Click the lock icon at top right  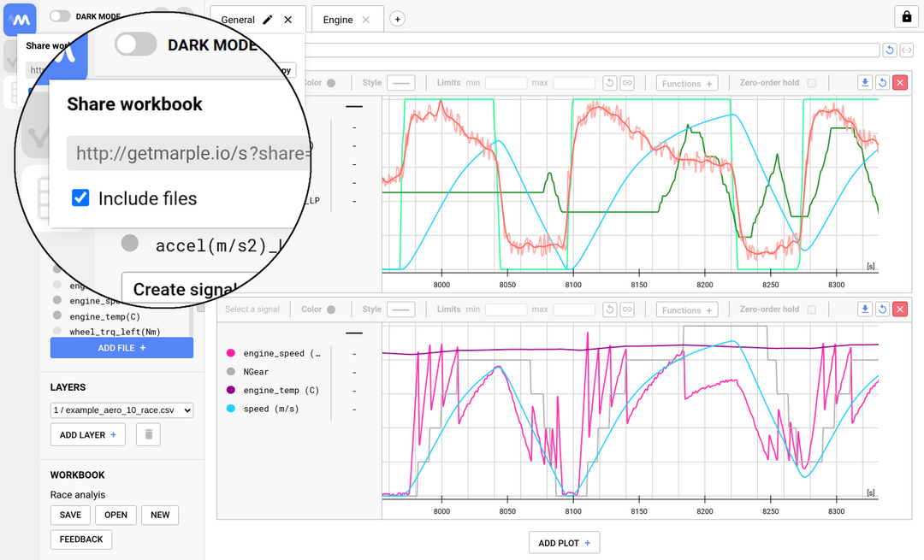coord(906,16)
